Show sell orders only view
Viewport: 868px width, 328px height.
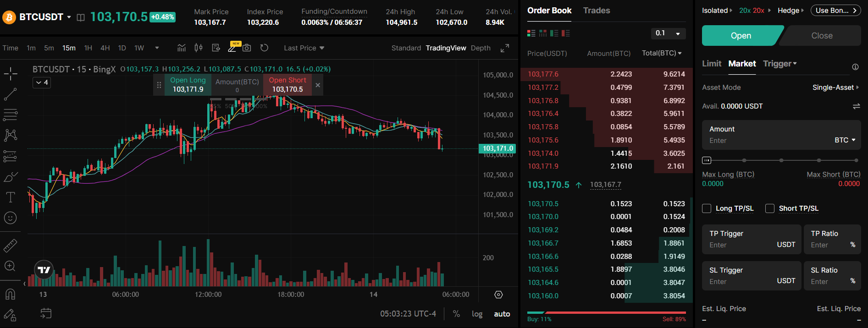click(x=566, y=33)
